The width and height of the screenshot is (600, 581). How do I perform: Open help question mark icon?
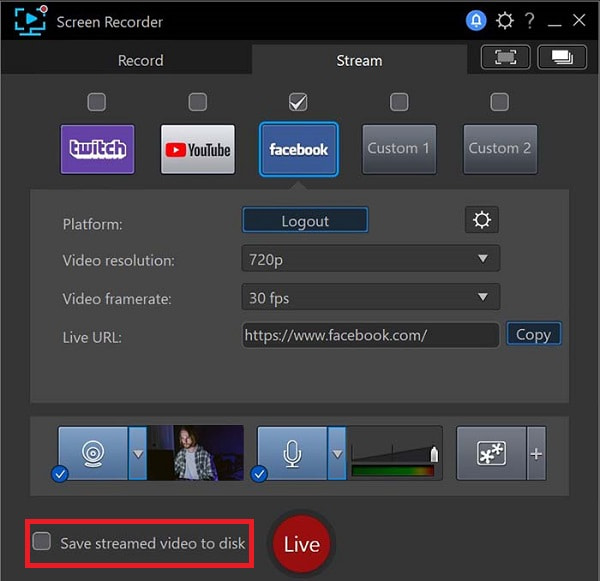click(x=530, y=20)
